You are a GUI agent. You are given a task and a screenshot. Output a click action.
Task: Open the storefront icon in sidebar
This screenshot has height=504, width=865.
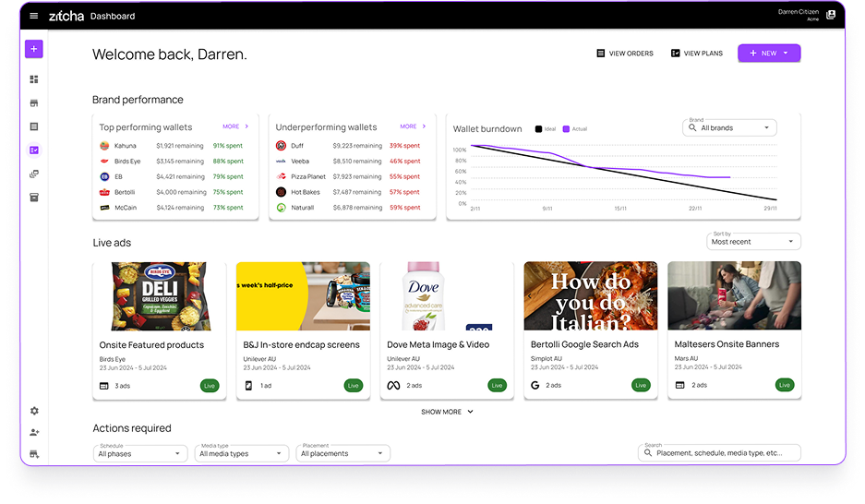coord(33,103)
